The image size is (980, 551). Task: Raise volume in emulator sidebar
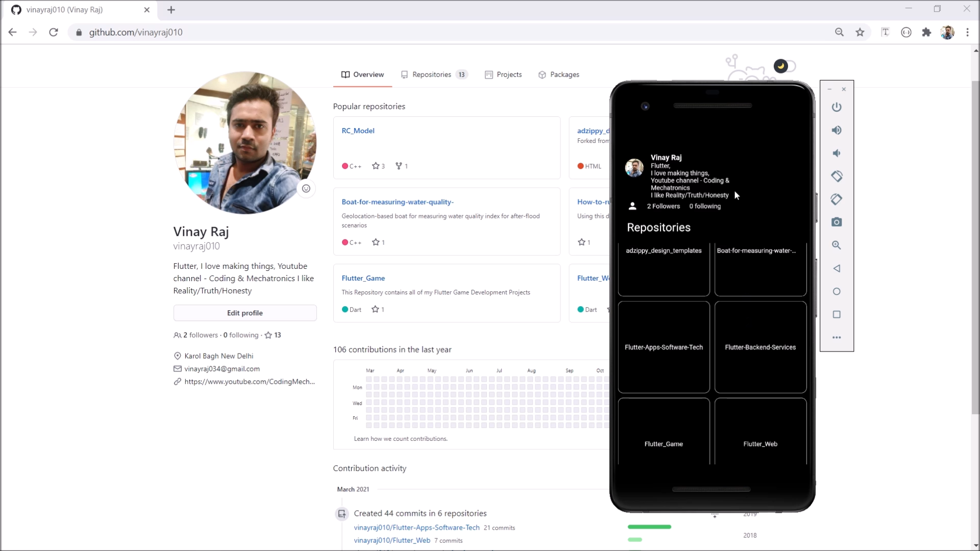point(837,130)
